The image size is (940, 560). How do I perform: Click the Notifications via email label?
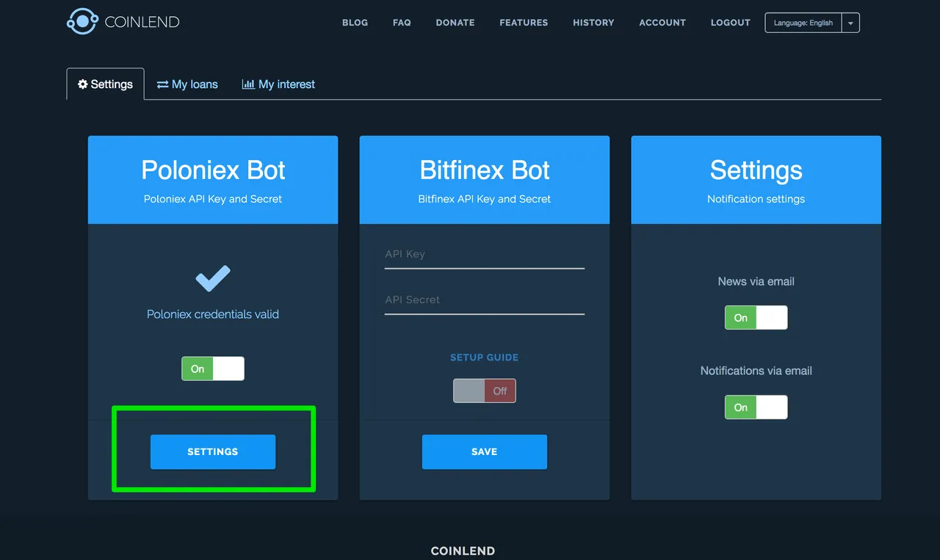756,371
